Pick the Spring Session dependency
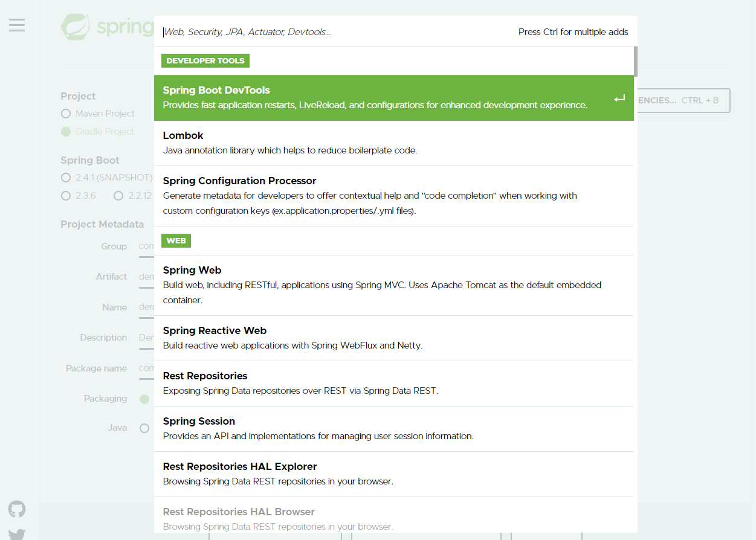The height and width of the screenshot is (540, 756). [394, 429]
